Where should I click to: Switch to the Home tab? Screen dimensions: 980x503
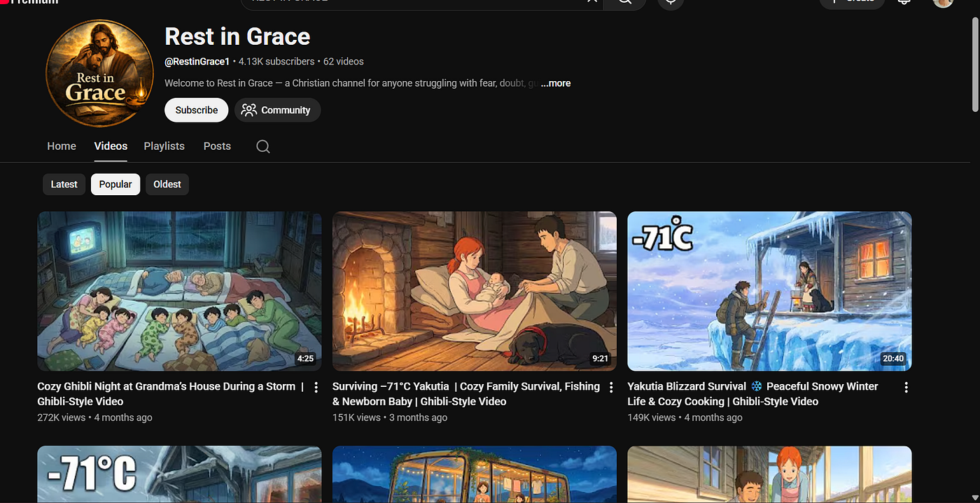62,146
